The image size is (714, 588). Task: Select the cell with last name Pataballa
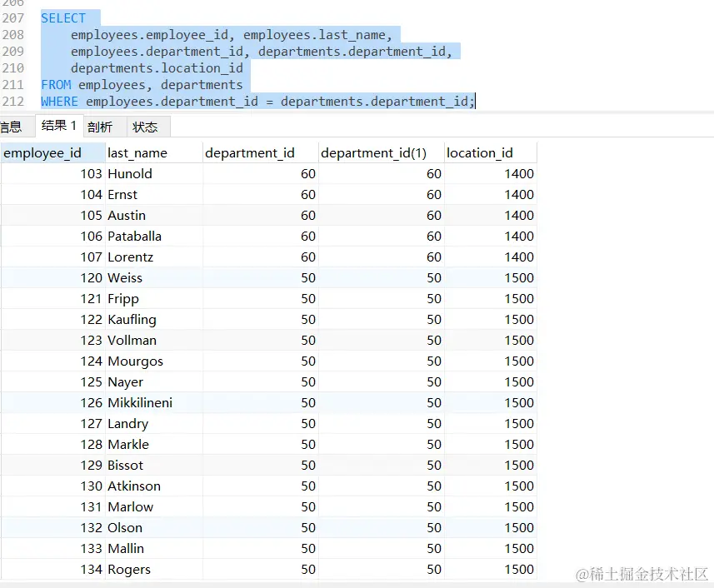(154, 237)
